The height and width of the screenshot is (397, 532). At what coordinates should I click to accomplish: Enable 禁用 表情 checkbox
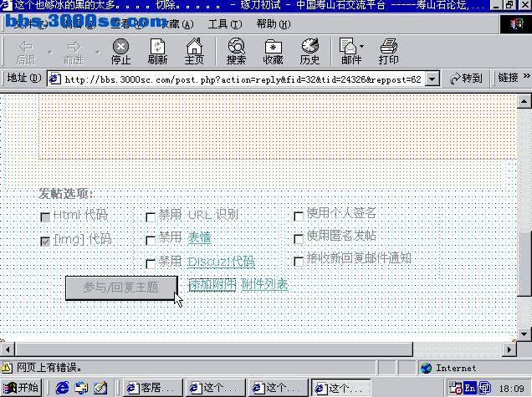151,241
